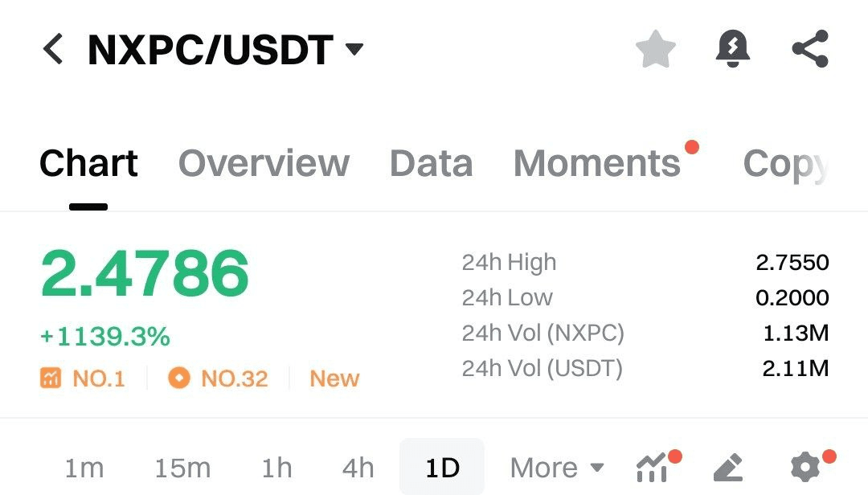The width and height of the screenshot is (868, 495).
Task: Click the NO.32 orange coin icon
Action: point(178,378)
